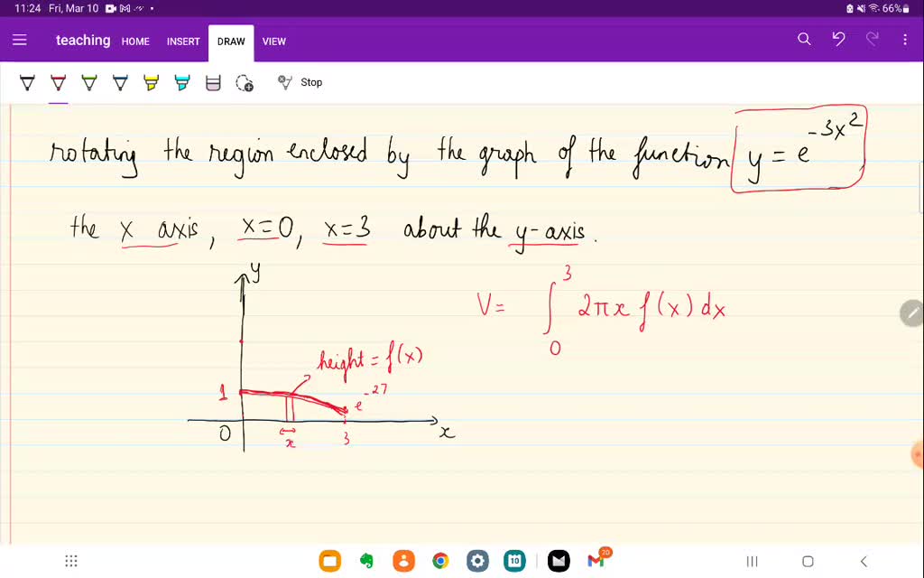Select the yellow highlighter tool

coord(151,82)
